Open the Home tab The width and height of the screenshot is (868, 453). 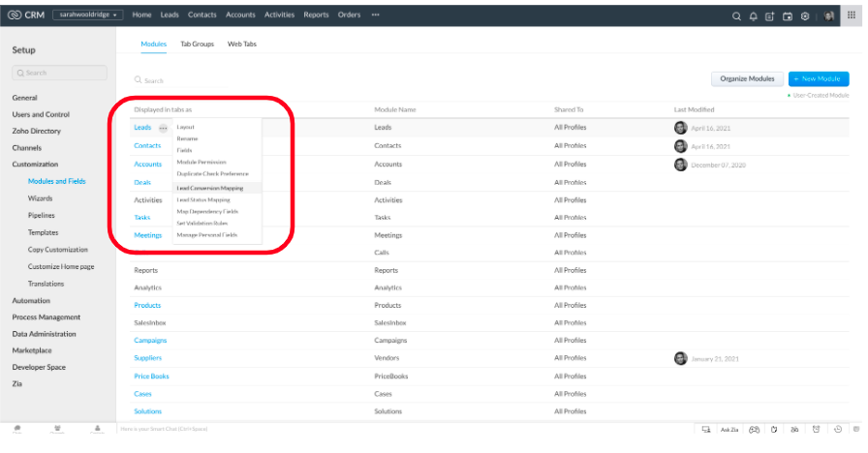click(141, 15)
